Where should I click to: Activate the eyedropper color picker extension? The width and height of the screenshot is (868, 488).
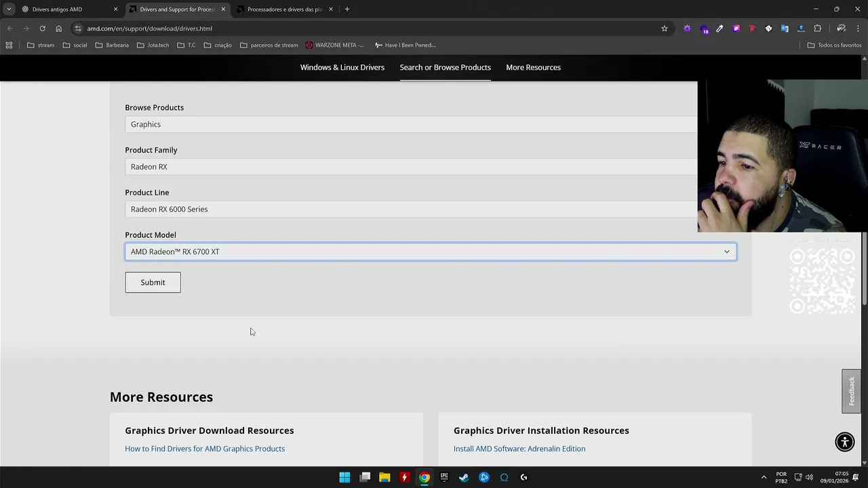719,28
